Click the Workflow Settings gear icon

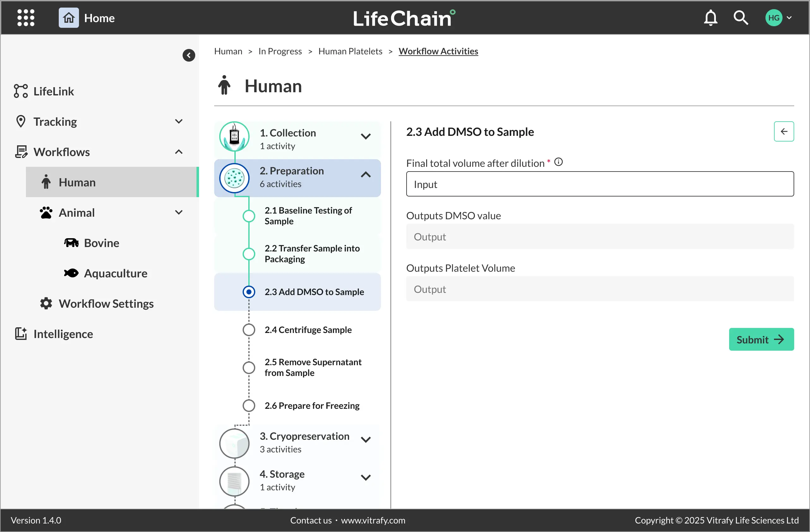(x=46, y=303)
